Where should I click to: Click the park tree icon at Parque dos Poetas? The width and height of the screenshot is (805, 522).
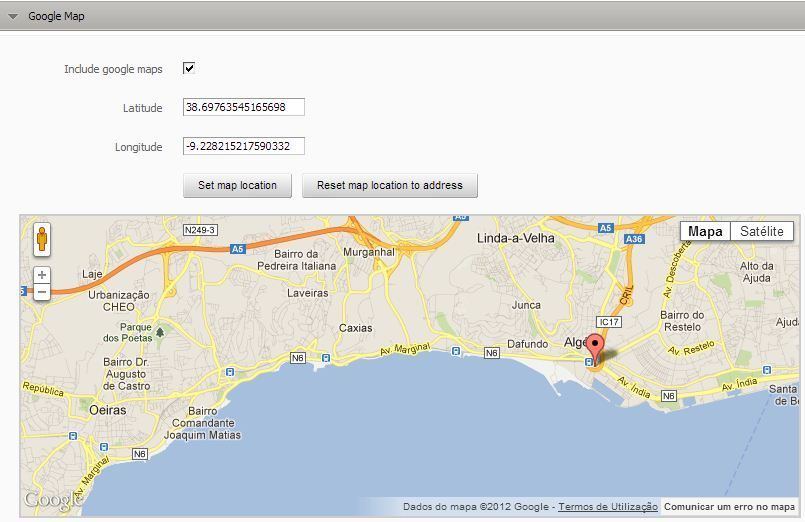tap(160, 332)
